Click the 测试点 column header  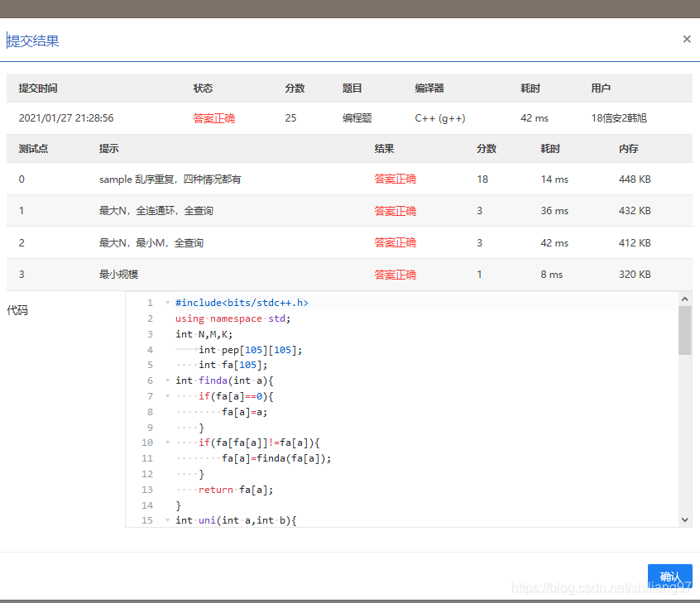[x=33, y=149]
